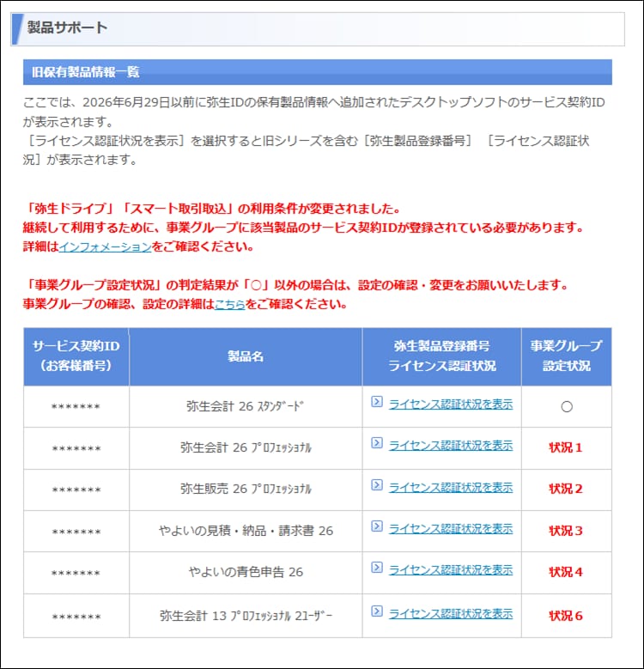Click arrow icon in 弥生販売 26 プロフェッショナル row
Screen dimensions: 644x669
tap(377, 485)
